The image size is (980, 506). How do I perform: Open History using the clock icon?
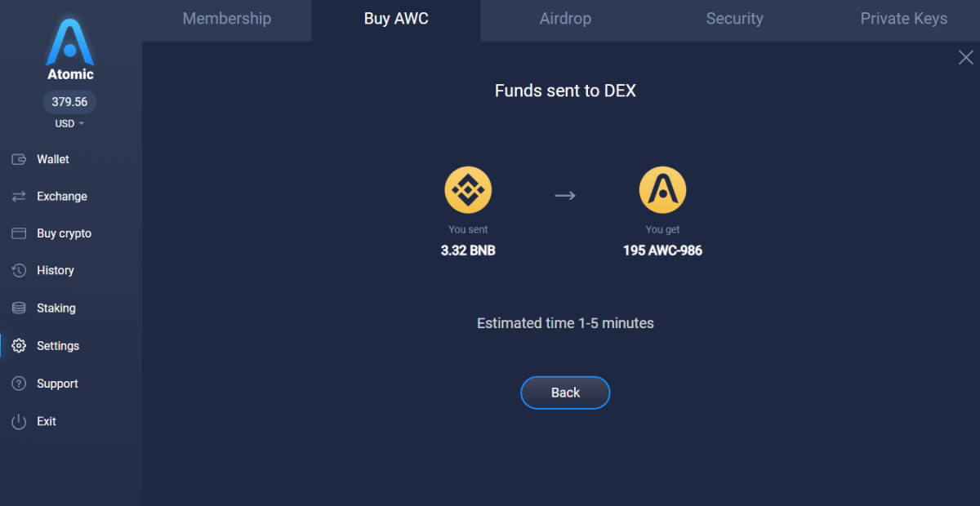pos(19,270)
